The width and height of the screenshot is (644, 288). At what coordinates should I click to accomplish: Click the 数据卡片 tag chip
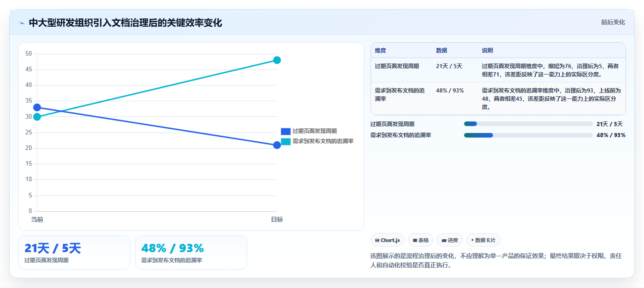tap(483, 240)
